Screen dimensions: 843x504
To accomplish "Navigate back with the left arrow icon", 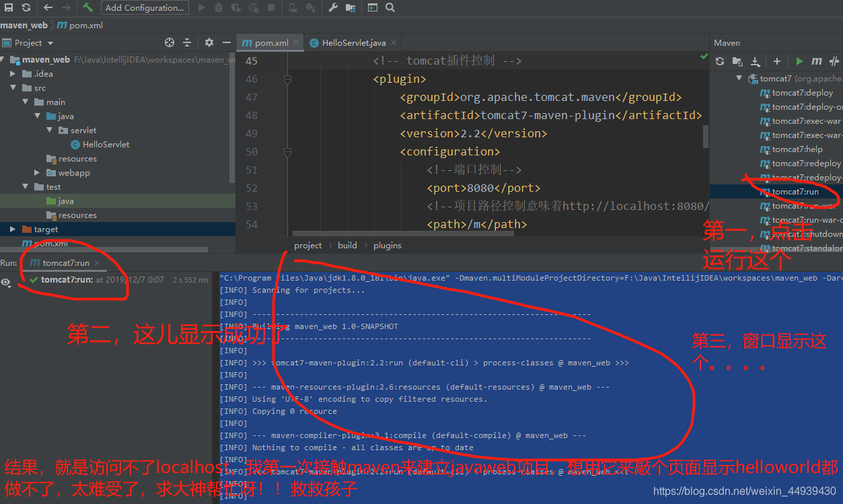I will (48, 7).
